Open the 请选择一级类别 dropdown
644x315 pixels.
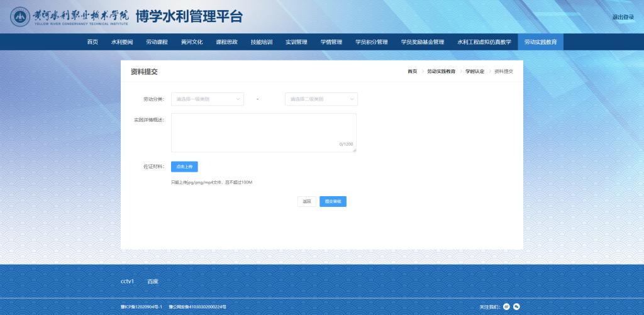point(208,99)
